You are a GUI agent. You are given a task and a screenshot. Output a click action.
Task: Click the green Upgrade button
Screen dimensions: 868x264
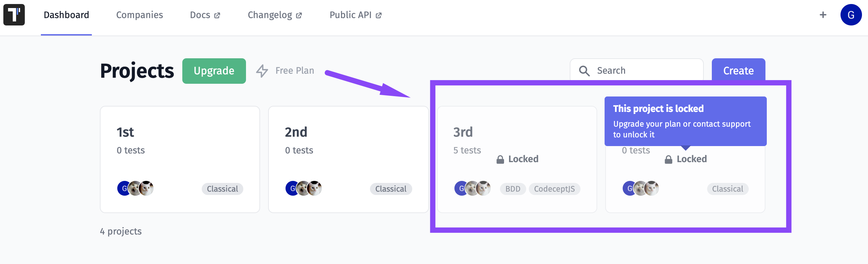coord(214,71)
